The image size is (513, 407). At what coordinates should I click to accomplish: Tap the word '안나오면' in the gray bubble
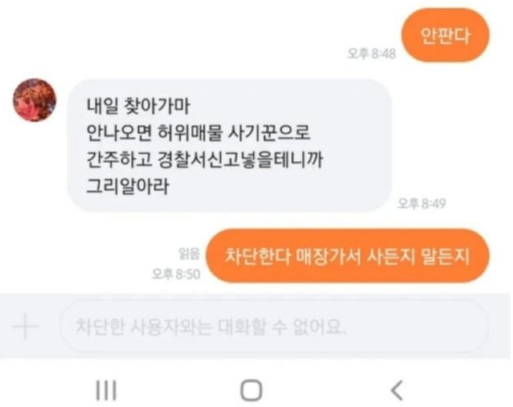click(x=119, y=133)
